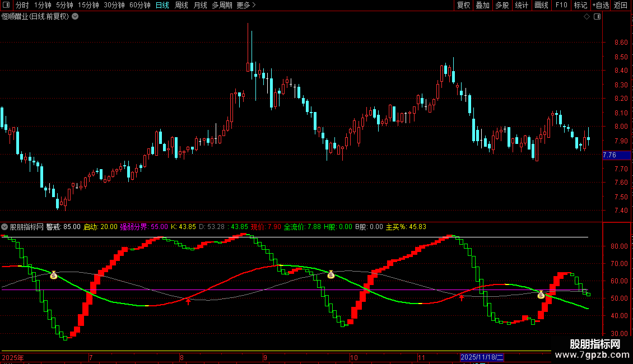Click the 全流价: 7.88 value
633x364 pixels.
[302, 227]
